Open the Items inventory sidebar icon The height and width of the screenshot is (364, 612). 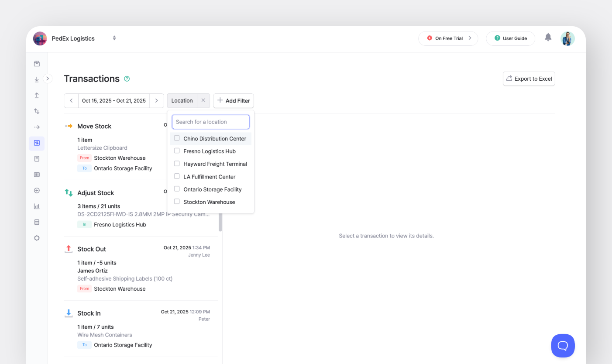tap(37, 63)
